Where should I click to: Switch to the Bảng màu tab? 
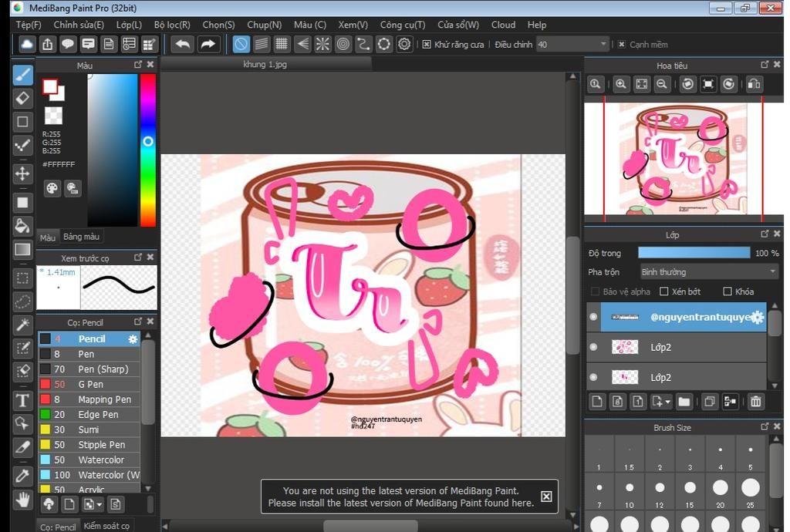(x=81, y=237)
